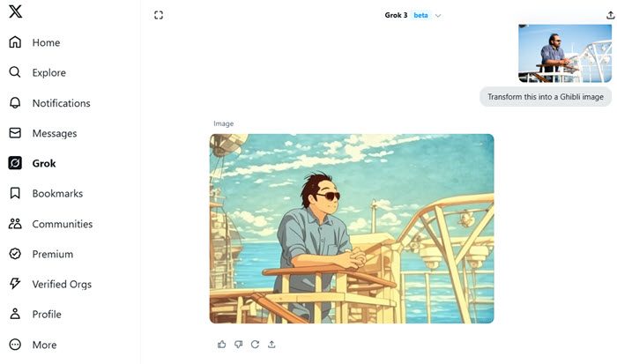
Task: Open the generated Ghibli image
Action: pyautogui.click(x=352, y=228)
